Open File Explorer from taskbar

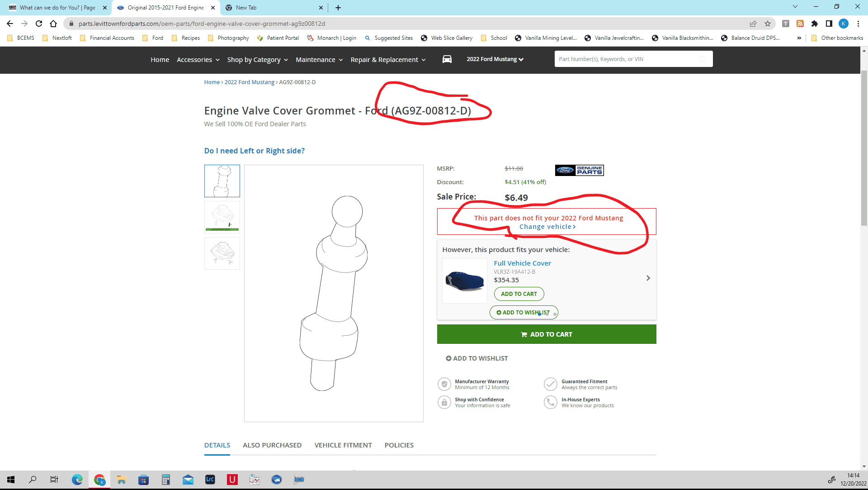121,480
